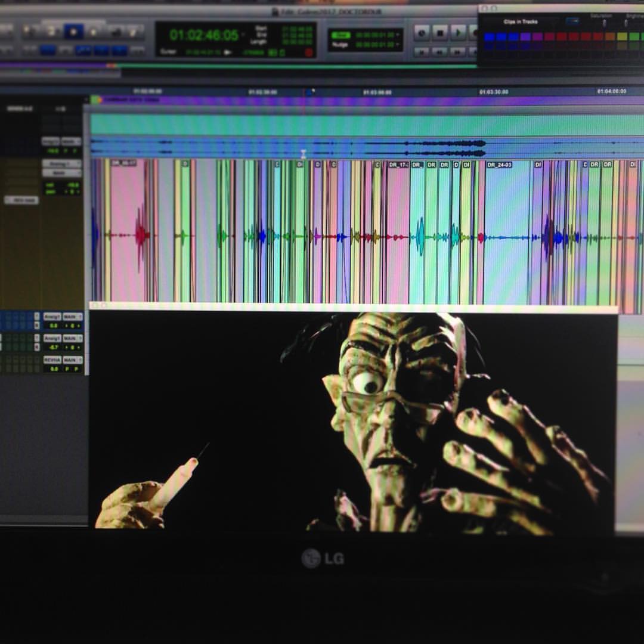644x644 pixels.
Task: Toggle the green Grid button
Action: coord(340,35)
